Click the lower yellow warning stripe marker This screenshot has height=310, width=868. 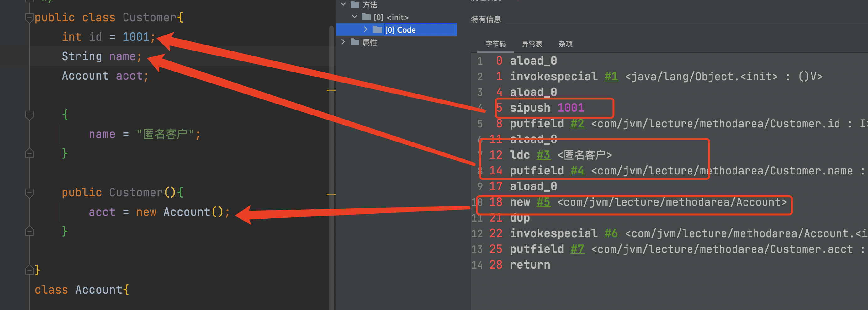point(331,195)
